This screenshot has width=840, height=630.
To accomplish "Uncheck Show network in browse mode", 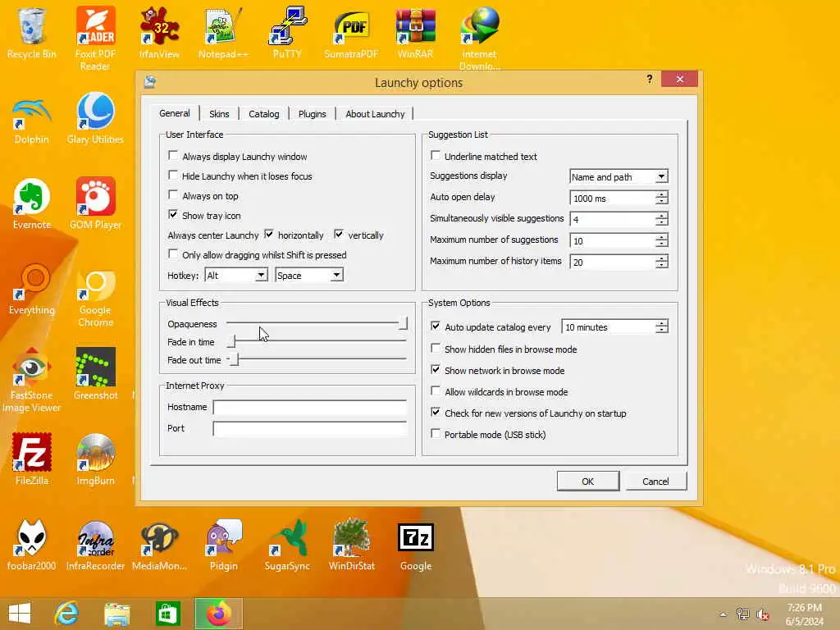I will 435,370.
